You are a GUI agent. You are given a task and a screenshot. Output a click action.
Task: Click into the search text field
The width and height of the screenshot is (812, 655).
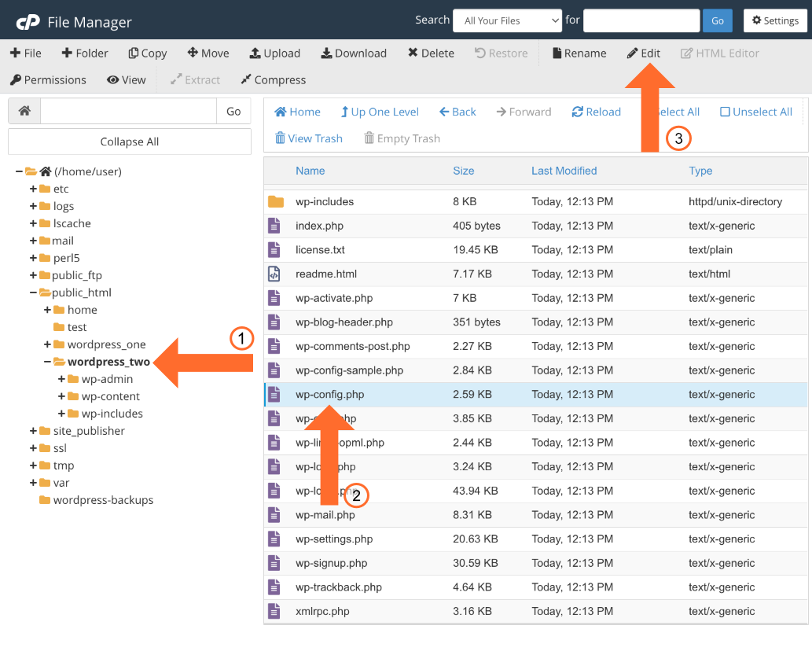[641, 20]
